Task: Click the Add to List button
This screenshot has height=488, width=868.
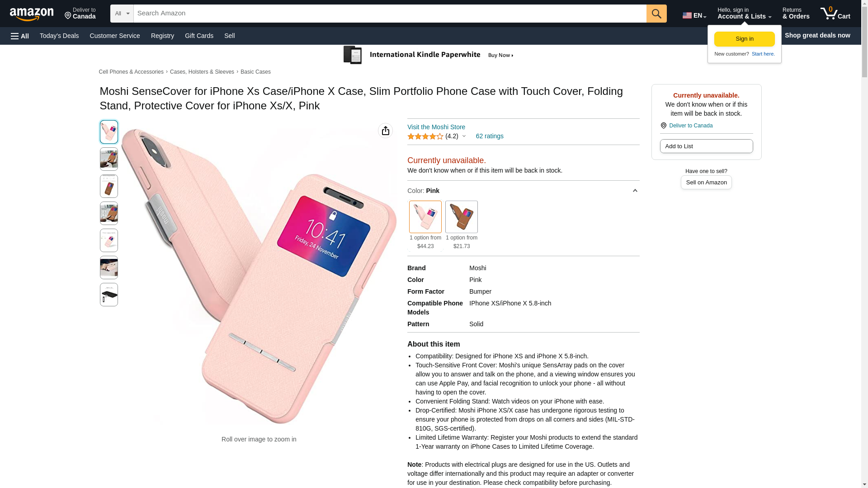Action: (x=706, y=146)
